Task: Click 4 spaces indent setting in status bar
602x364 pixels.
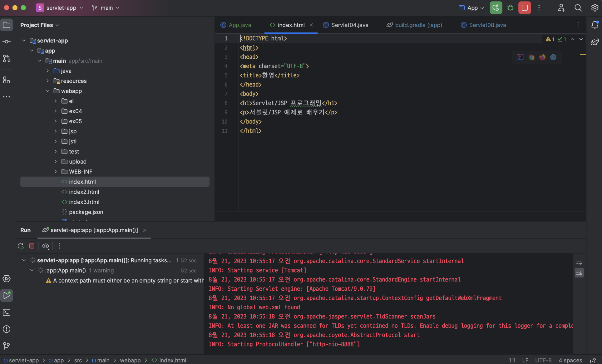Action: (570, 360)
